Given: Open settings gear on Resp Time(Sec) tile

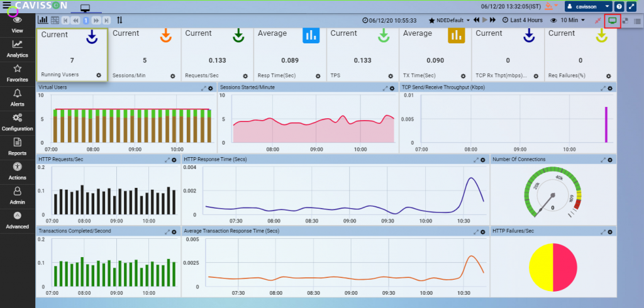Looking at the screenshot, I should (x=318, y=76).
